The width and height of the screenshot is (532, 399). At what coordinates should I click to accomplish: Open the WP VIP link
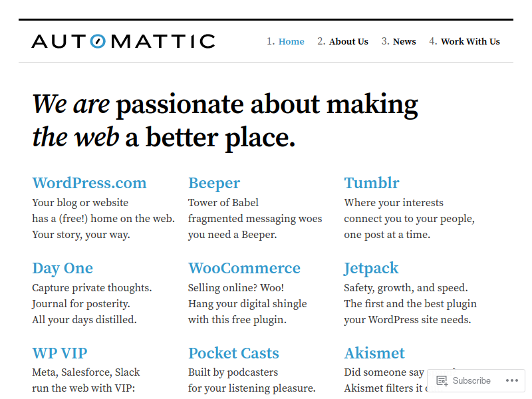point(60,353)
